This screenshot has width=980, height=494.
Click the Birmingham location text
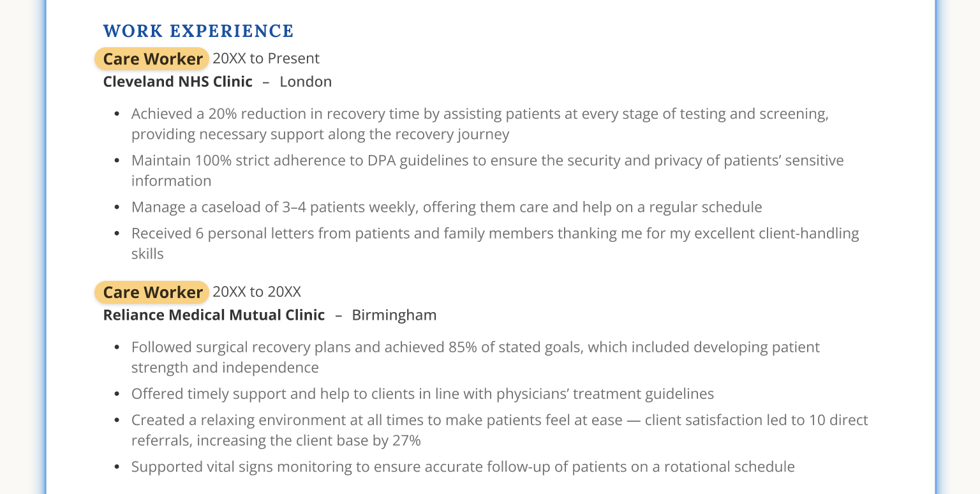tap(394, 315)
